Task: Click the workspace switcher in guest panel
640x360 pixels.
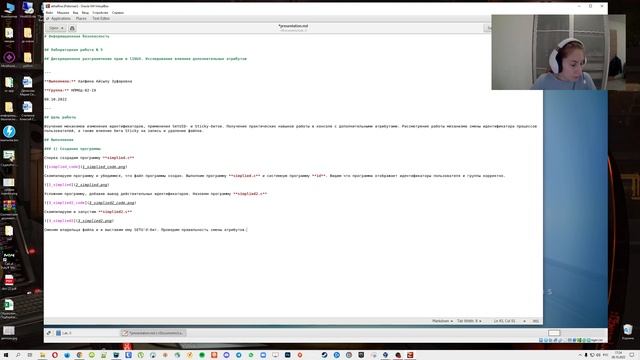Action: pyautogui.click(x=554, y=333)
